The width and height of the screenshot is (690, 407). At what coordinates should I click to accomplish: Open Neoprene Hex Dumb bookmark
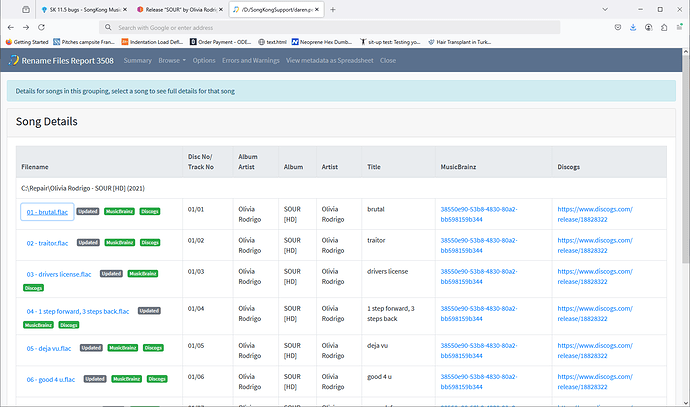(x=322, y=42)
